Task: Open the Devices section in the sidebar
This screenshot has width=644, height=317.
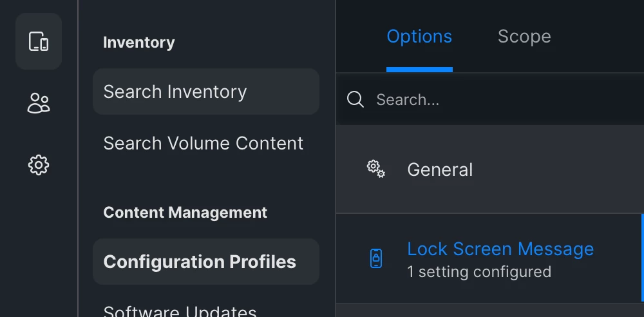Action: coord(39,41)
